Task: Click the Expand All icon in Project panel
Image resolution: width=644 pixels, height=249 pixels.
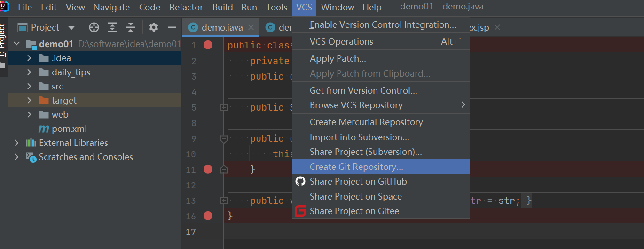Action: 112,27
